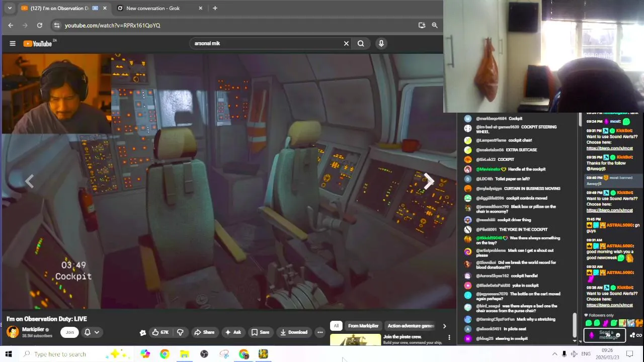Screen dimensions: 644x362
Task: Download the video
Action: point(294,332)
